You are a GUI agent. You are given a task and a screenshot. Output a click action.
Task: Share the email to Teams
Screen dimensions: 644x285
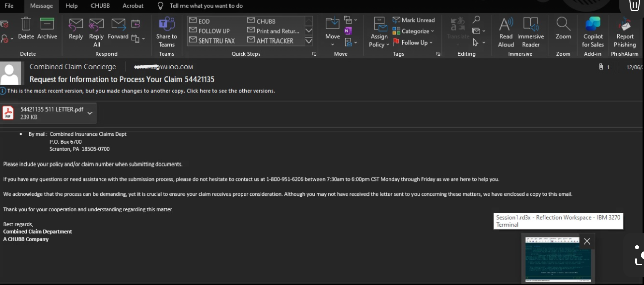click(166, 32)
